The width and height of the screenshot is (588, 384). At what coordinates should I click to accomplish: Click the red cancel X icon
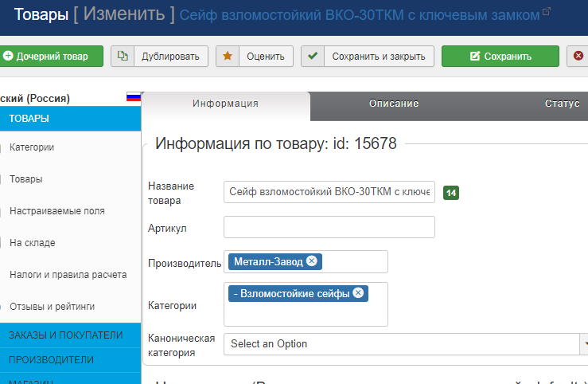578,56
